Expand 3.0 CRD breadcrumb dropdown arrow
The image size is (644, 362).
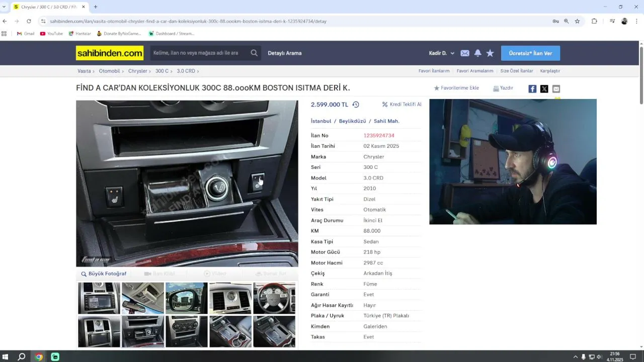[x=199, y=71]
